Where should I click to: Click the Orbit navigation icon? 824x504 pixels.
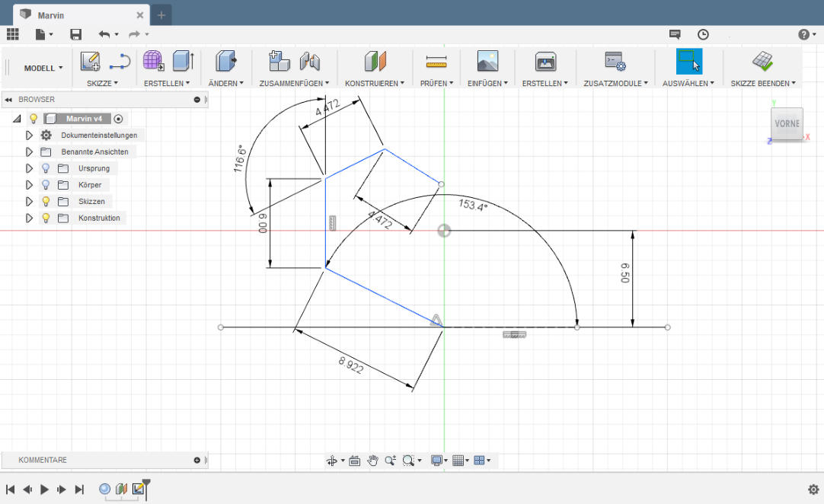point(332,461)
